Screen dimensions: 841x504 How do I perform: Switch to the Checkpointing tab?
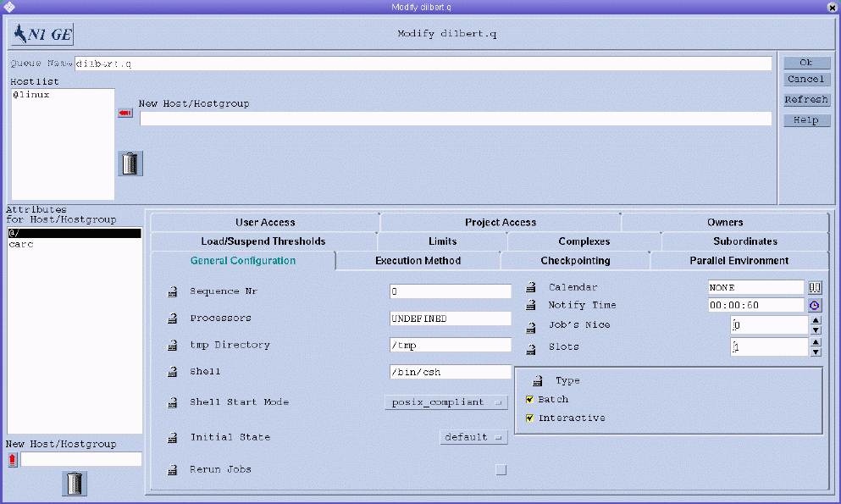pos(575,261)
